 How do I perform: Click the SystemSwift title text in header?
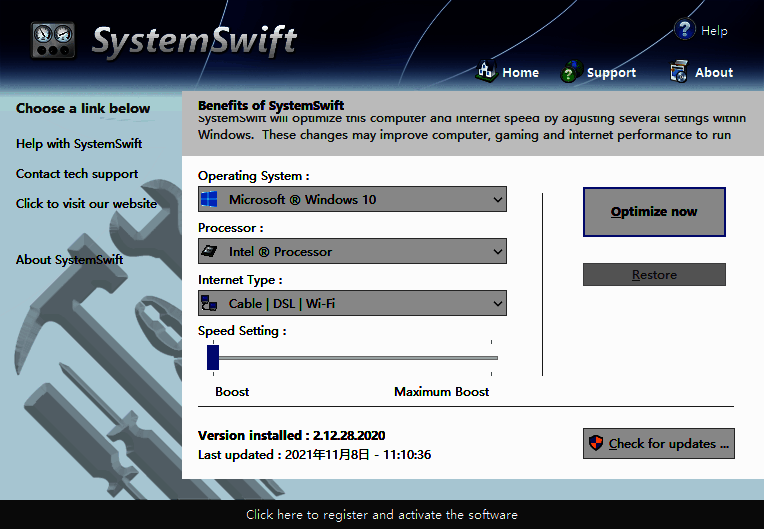tap(194, 40)
